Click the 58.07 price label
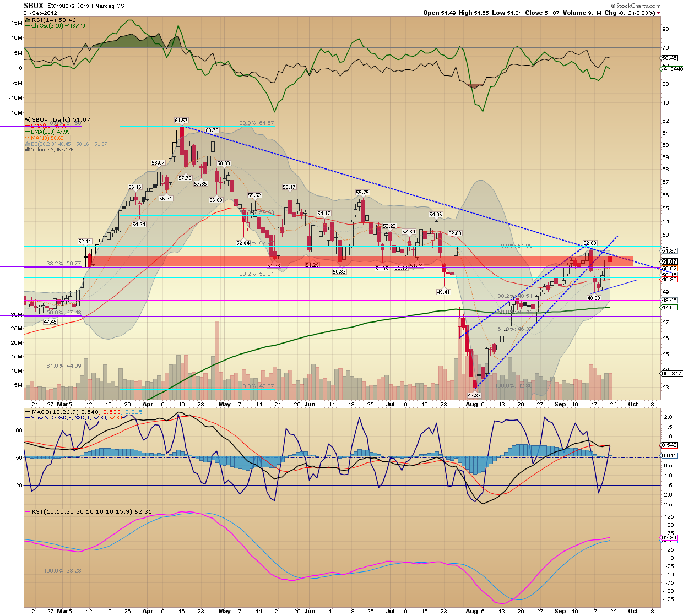The image size is (683, 616). 158,163
